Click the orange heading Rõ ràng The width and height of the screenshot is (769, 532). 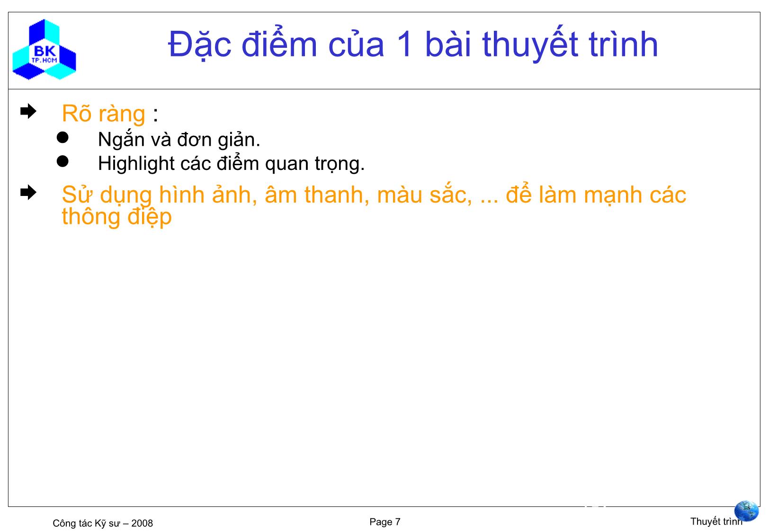coord(104,114)
